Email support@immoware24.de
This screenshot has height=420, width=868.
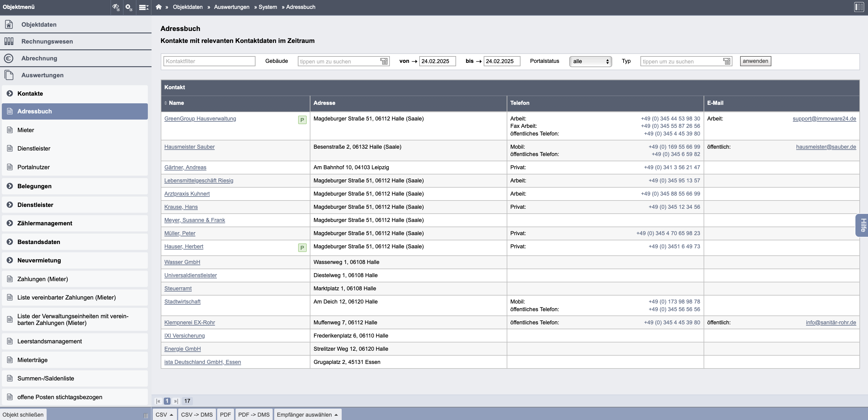824,119
